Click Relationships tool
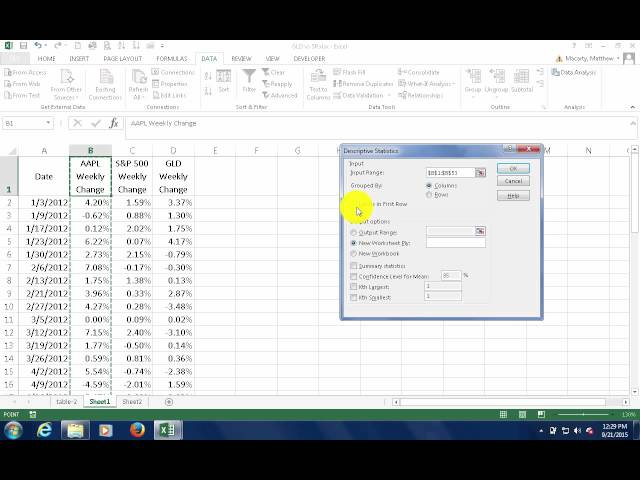 [421, 95]
